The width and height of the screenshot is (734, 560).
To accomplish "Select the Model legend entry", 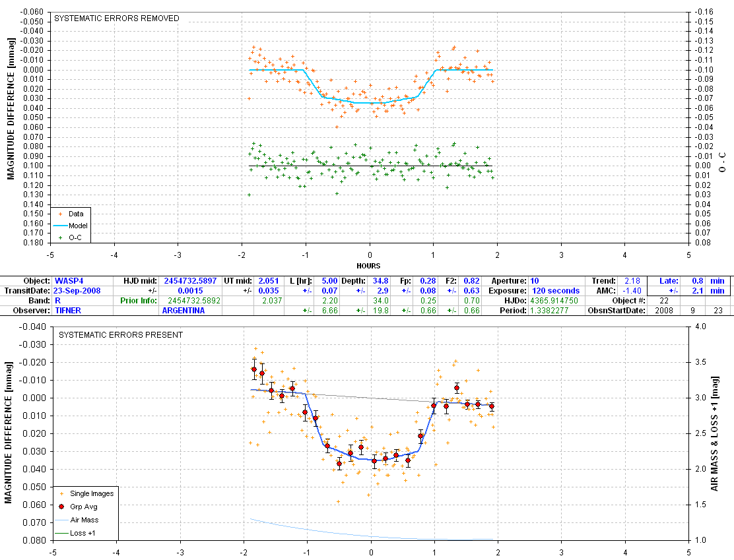I will (x=71, y=226).
